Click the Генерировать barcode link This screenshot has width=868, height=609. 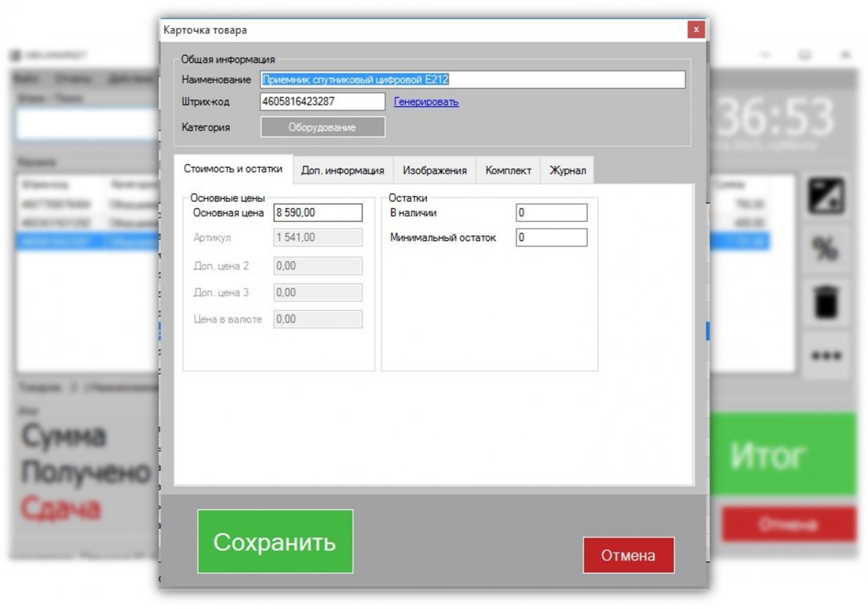pyautogui.click(x=426, y=102)
